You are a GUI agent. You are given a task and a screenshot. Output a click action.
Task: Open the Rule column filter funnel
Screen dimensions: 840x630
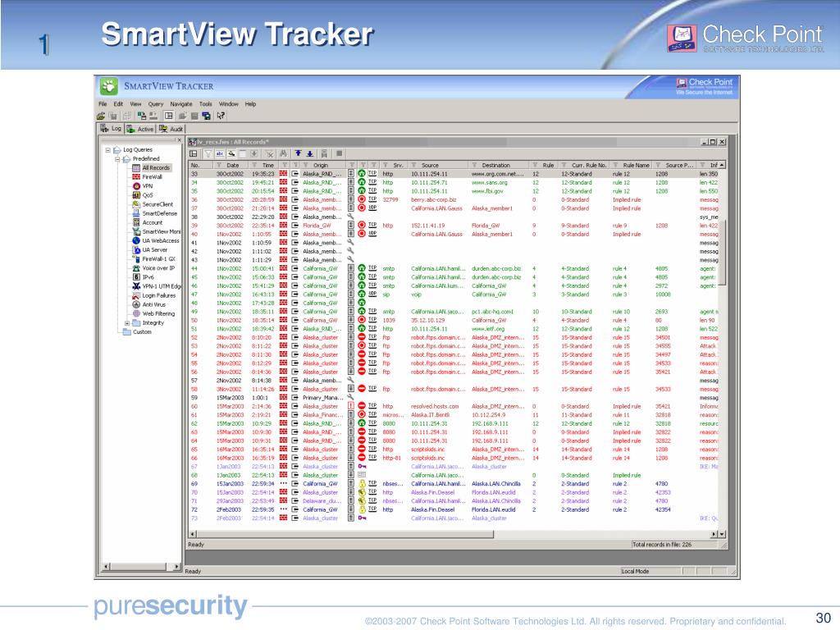click(535, 165)
